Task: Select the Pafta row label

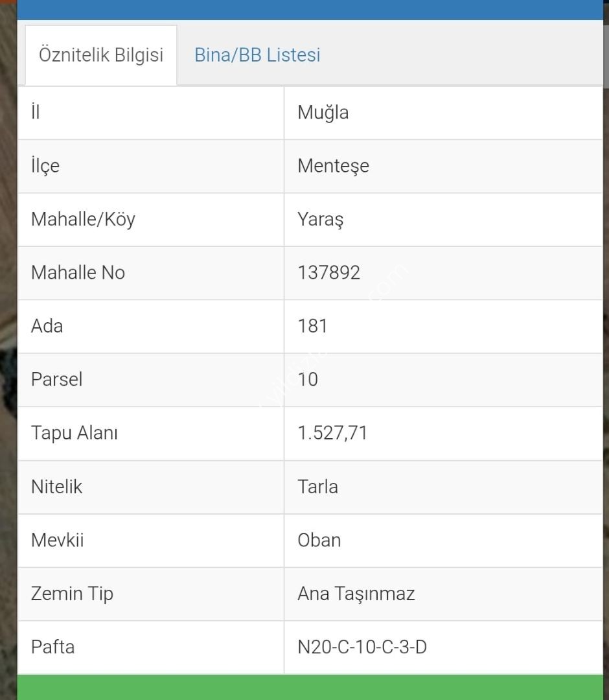Action: 52,647
